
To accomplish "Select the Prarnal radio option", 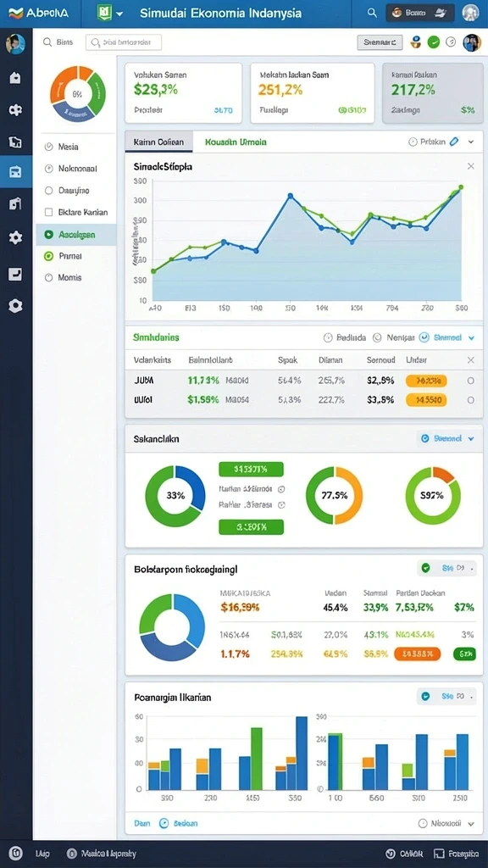I will (48, 256).
